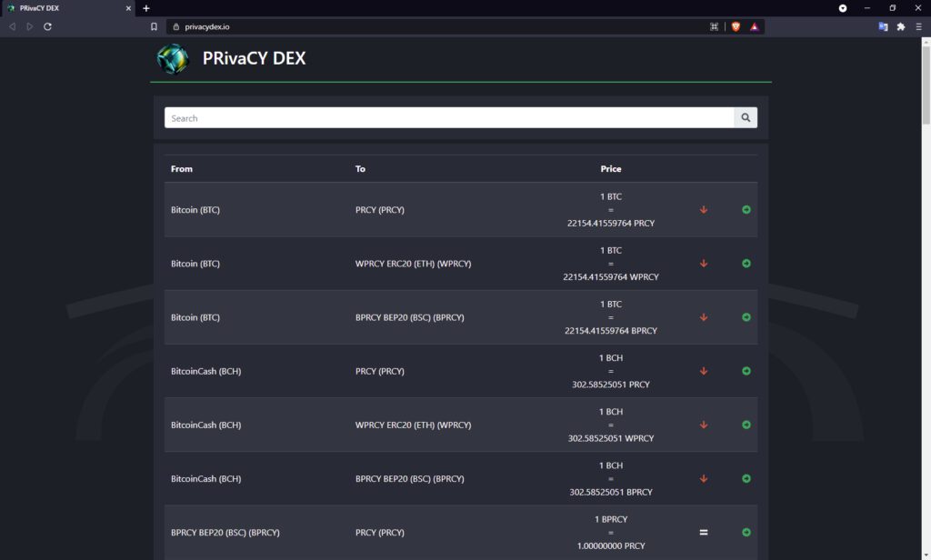Click equals icon in BPRCY to PRCY row
931x560 pixels.
point(704,533)
